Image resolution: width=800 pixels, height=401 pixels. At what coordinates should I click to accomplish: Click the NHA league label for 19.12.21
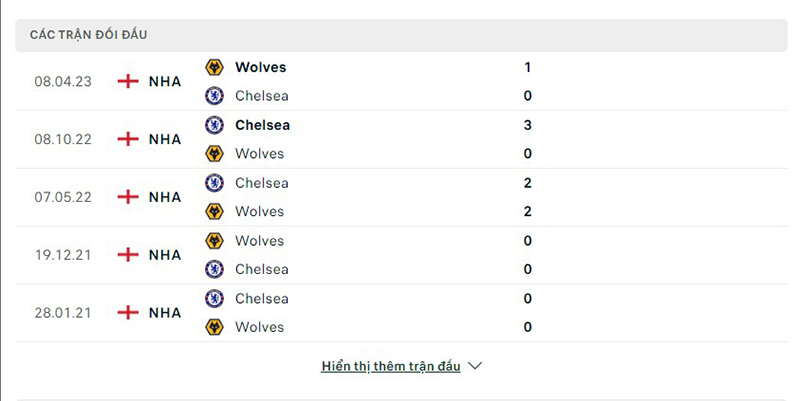pos(165,255)
